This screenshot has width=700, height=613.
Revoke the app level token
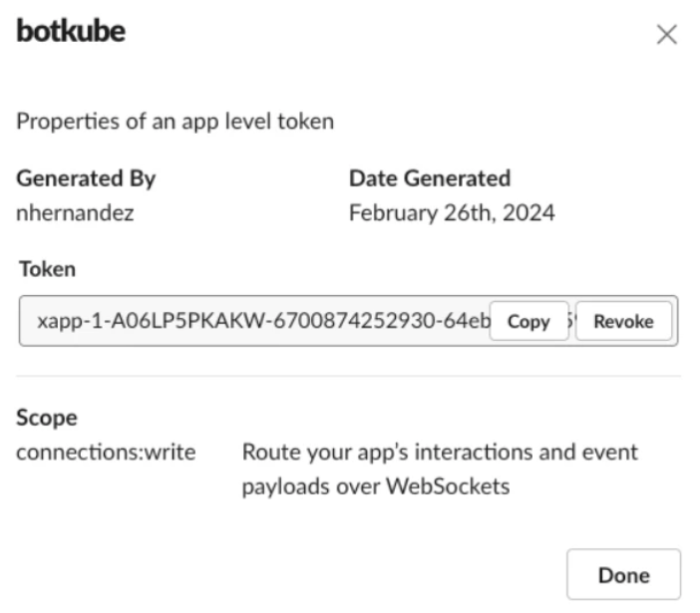click(x=623, y=321)
